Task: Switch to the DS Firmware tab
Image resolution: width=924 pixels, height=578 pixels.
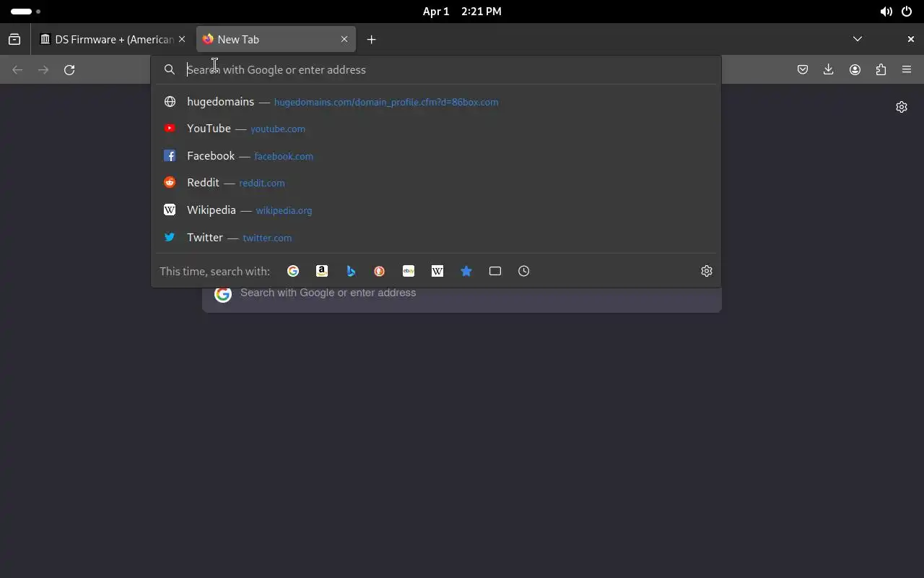Action: [113, 40]
